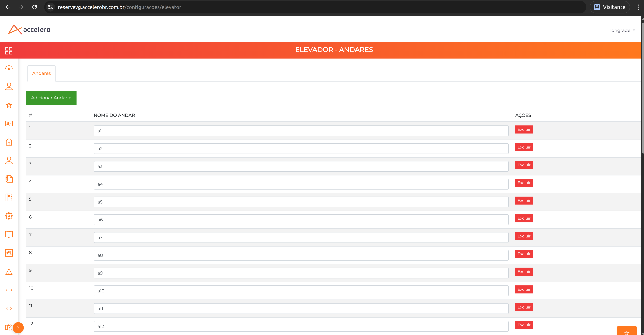Delete floor a2 with Excluir

[524, 147]
